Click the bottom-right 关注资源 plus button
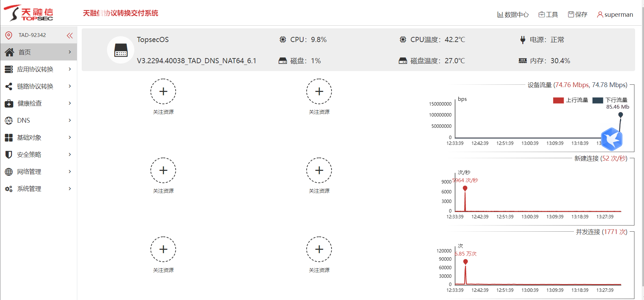644x300 pixels. [x=319, y=249]
